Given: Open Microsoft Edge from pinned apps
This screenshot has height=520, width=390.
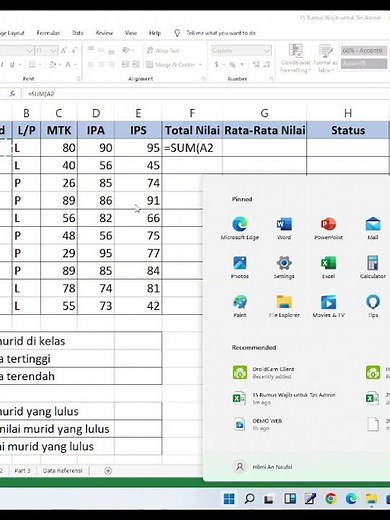Looking at the screenshot, I should 240,228.
